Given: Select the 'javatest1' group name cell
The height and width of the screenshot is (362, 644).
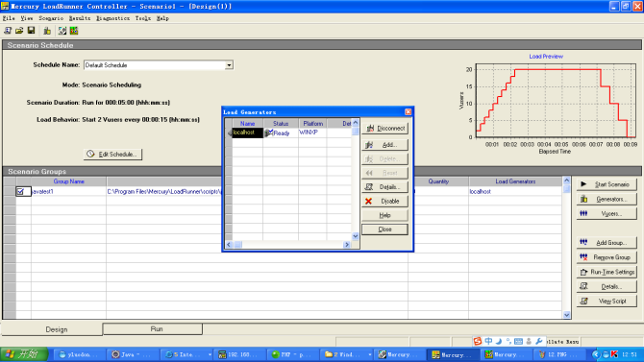Looking at the screenshot, I should tap(68, 192).
